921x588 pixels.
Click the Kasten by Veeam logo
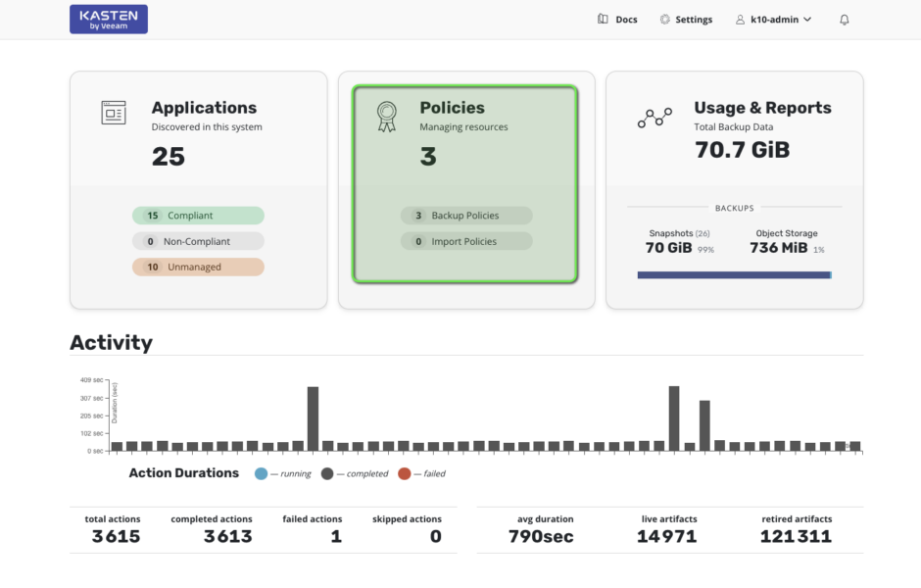108,20
